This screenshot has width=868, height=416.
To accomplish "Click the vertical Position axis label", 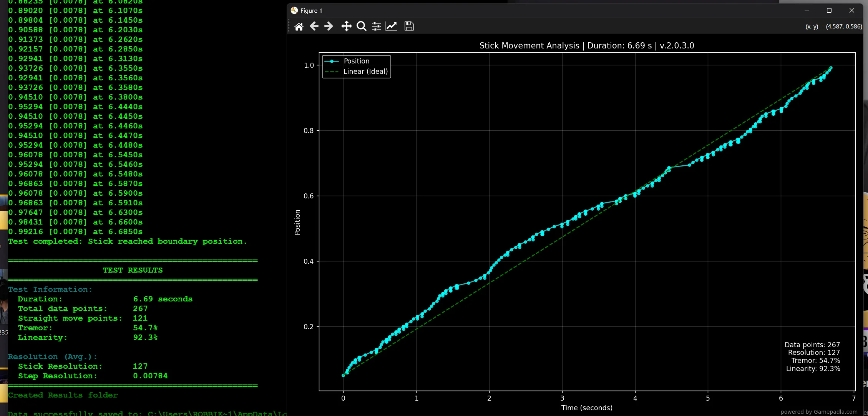I will [297, 222].
